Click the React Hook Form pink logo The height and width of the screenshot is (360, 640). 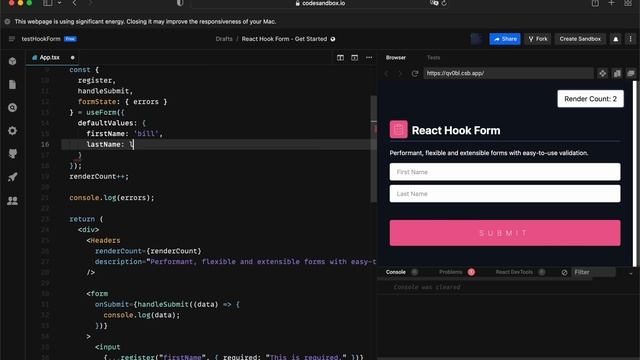point(398,130)
